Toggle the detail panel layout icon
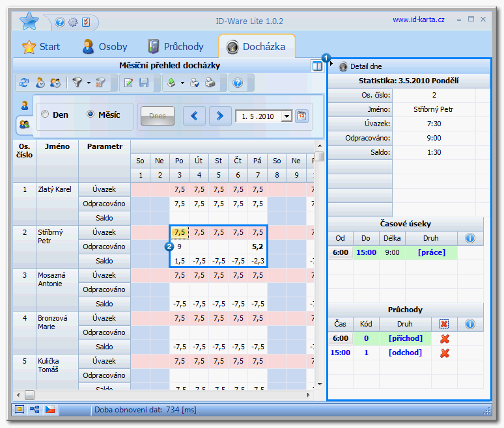 tap(317, 66)
